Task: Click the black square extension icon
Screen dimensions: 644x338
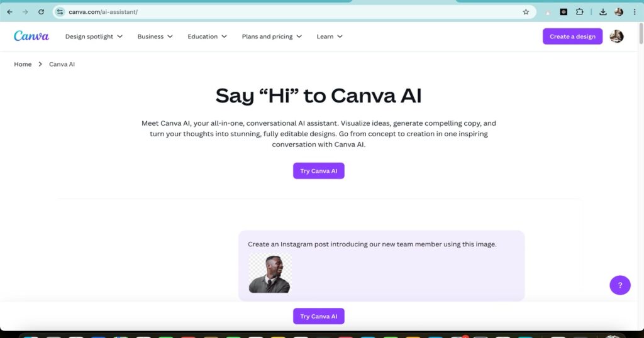Action: click(x=564, y=12)
